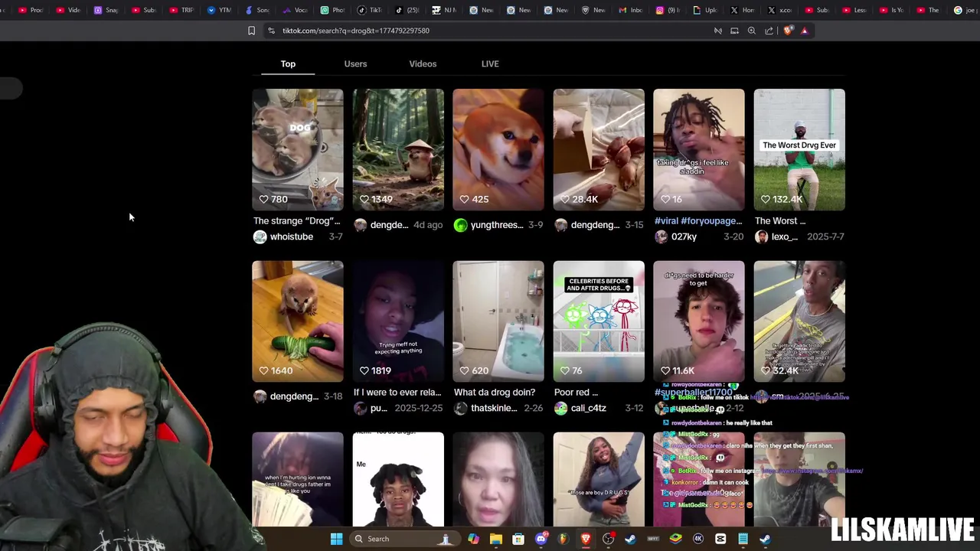Open 'dr*gs need to be harder to get' video

[699, 321]
